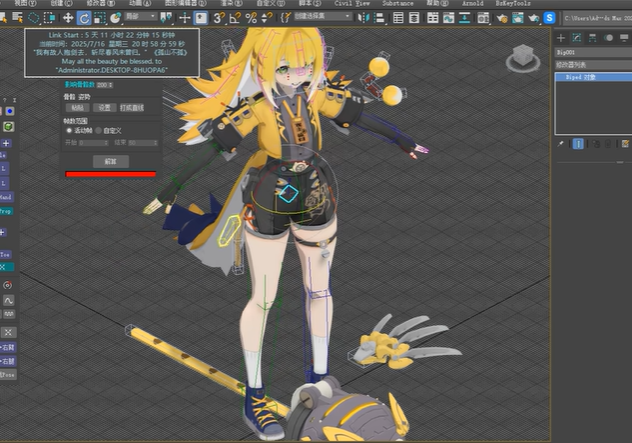Click the 粘贴 pose button
Viewport: 632px width, 443px height.
77,108
